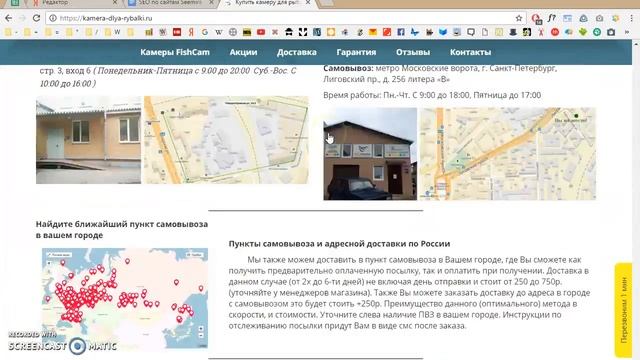
Task: Open the red X bookmark icon
Action: point(275,32)
